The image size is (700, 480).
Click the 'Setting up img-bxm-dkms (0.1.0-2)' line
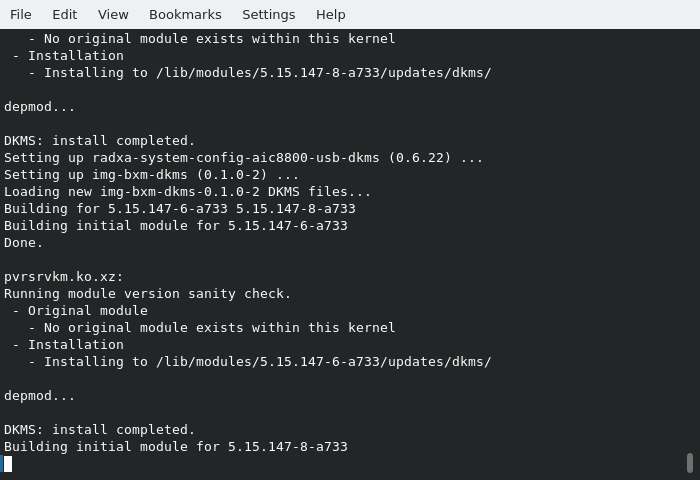pos(151,175)
